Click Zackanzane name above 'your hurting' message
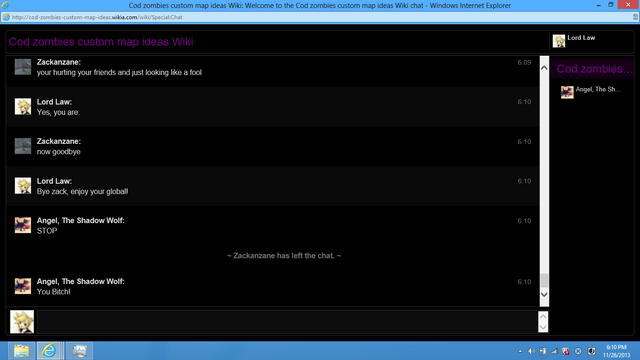Image resolution: width=640 pixels, height=360 pixels. pos(59,62)
